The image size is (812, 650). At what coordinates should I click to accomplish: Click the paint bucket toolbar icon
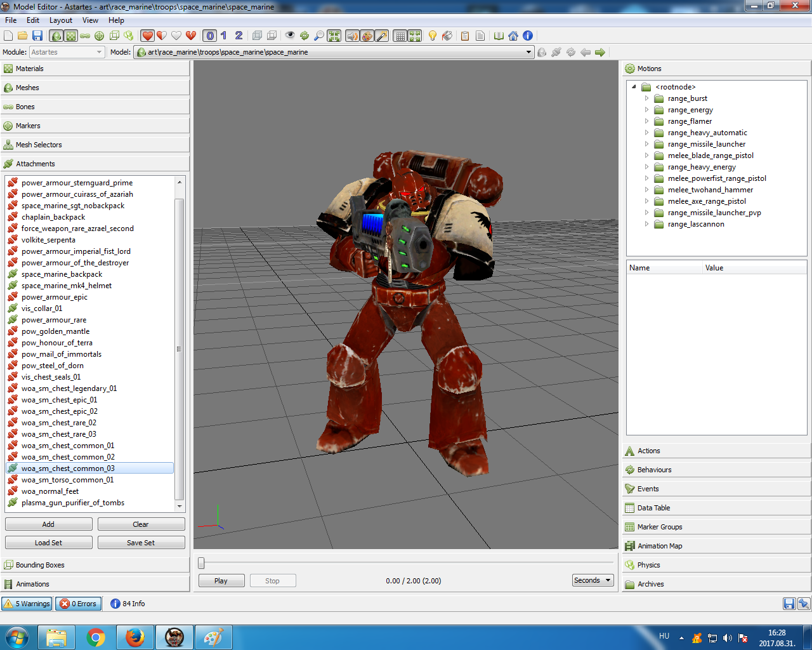pos(447,36)
